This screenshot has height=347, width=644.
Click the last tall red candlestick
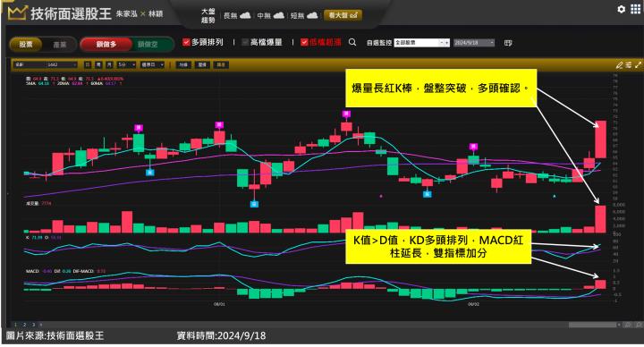[x=600, y=140]
